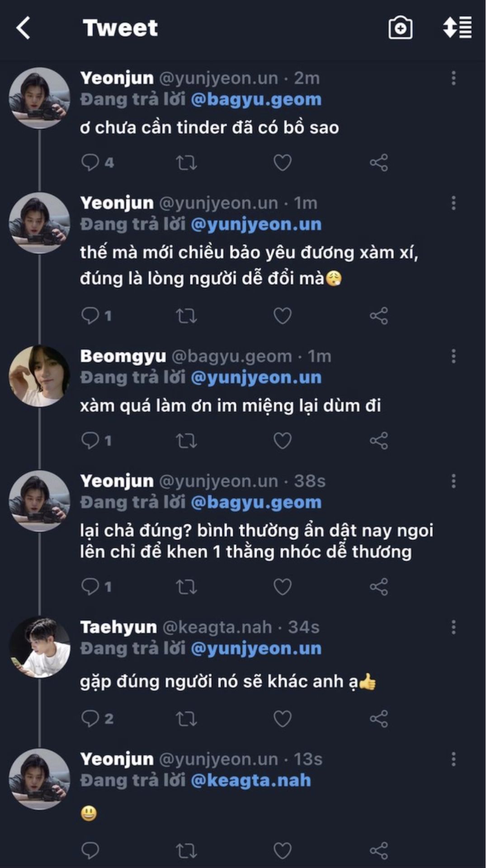View Taehyun's profile picture
Viewport: 486px width, 868px height.
(x=40, y=647)
